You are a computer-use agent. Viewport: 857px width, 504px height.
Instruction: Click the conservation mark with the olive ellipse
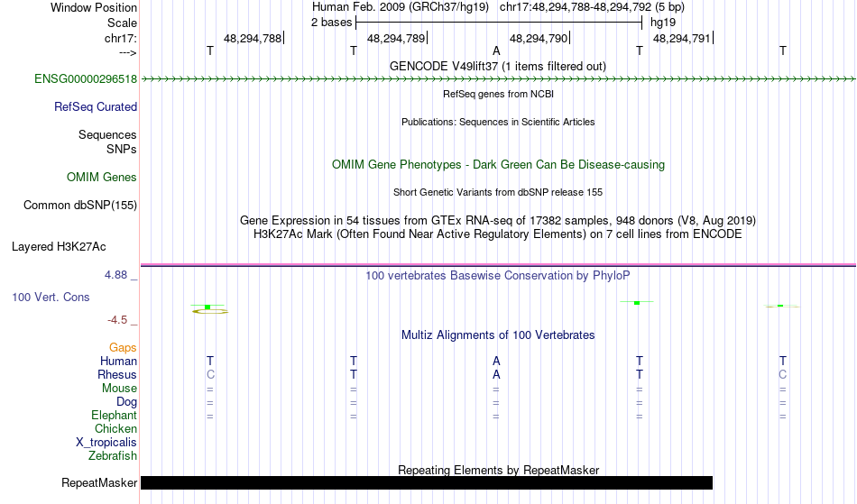point(209,309)
